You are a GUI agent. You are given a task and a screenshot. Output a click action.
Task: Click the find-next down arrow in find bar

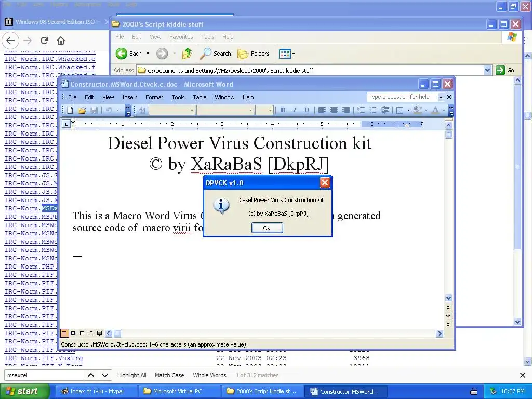click(x=105, y=375)
